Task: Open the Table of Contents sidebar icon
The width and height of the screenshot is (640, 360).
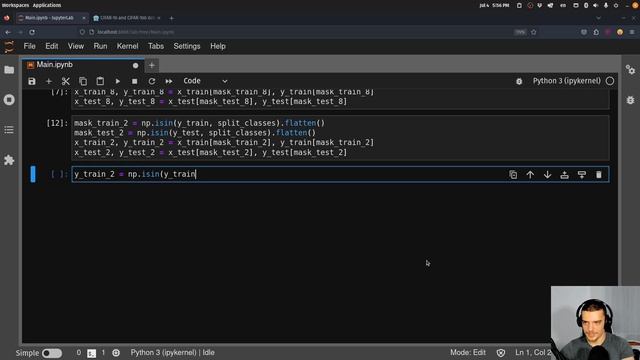Action: tap(9, 130)
